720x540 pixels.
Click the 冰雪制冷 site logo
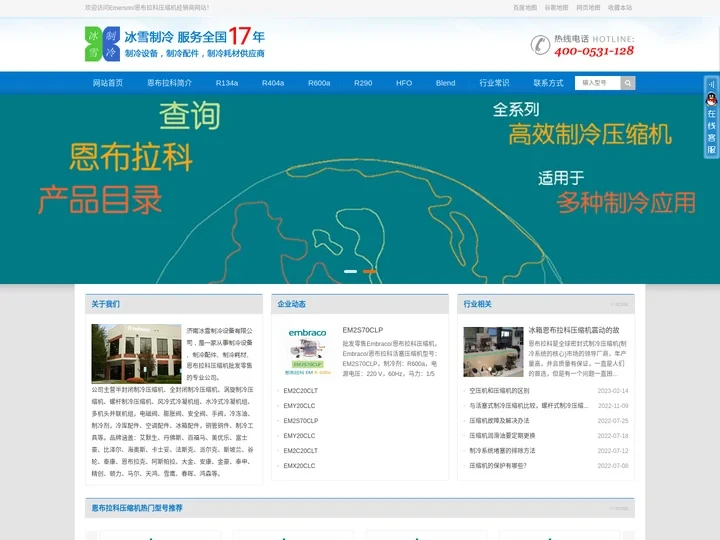tap(102, 44)
